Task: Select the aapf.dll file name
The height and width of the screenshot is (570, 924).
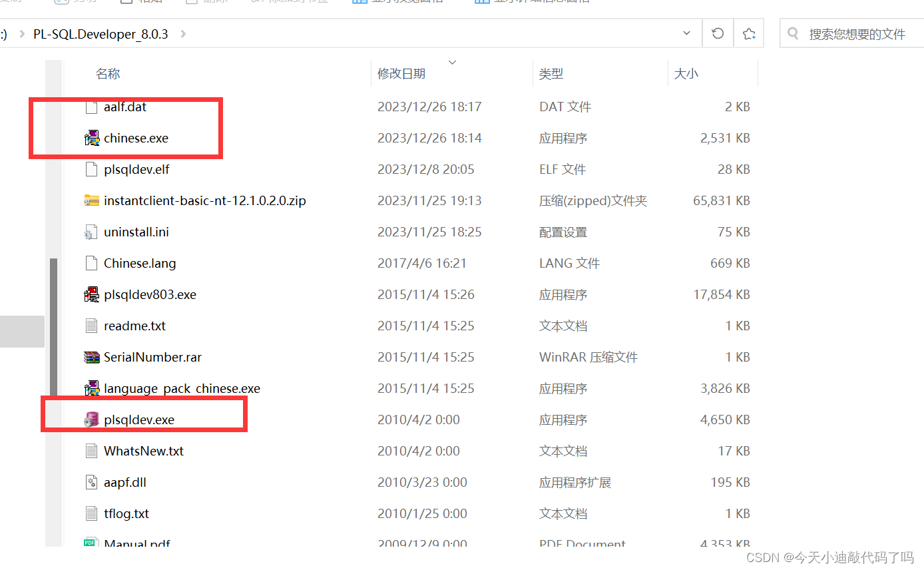Action: click(125, 482)
